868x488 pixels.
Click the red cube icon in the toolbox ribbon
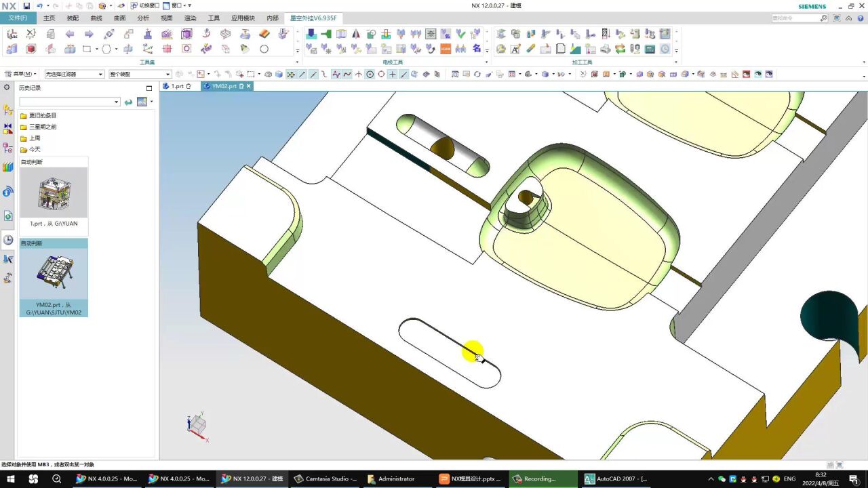pos(31,49)
